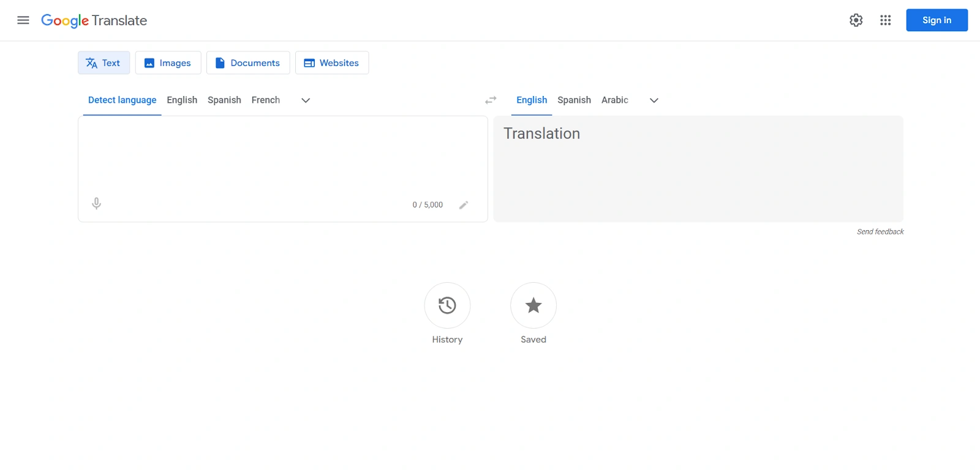
Task: Switch to Images translation
Action: (x=168, y=63)
